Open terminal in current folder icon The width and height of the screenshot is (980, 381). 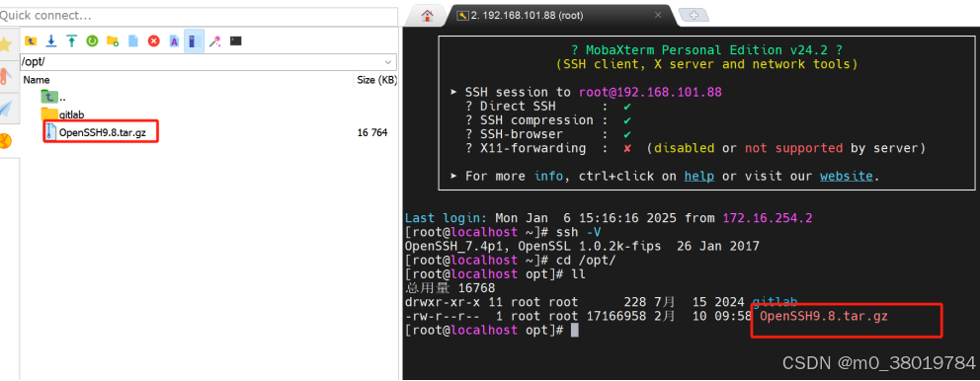(x=236, y=41)
